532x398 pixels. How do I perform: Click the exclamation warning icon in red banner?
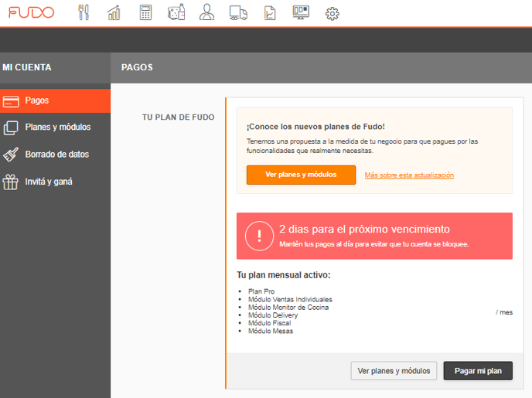point(259,236)
